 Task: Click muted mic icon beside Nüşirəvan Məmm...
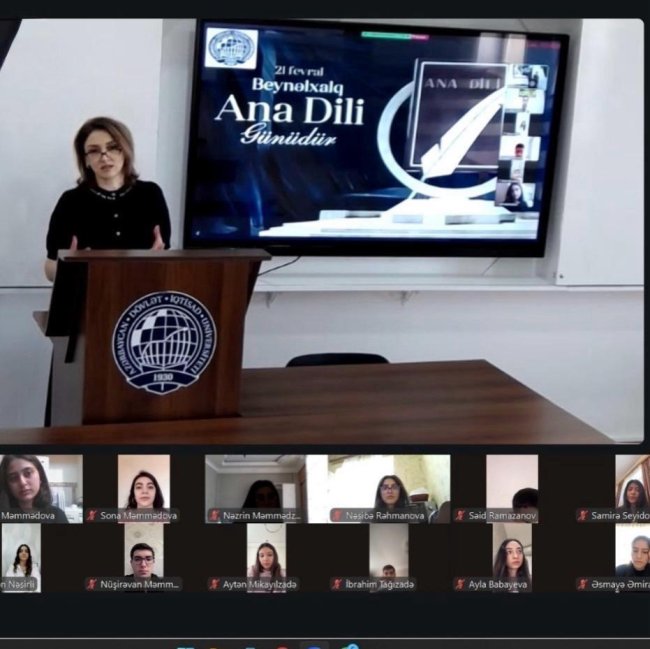92,584
